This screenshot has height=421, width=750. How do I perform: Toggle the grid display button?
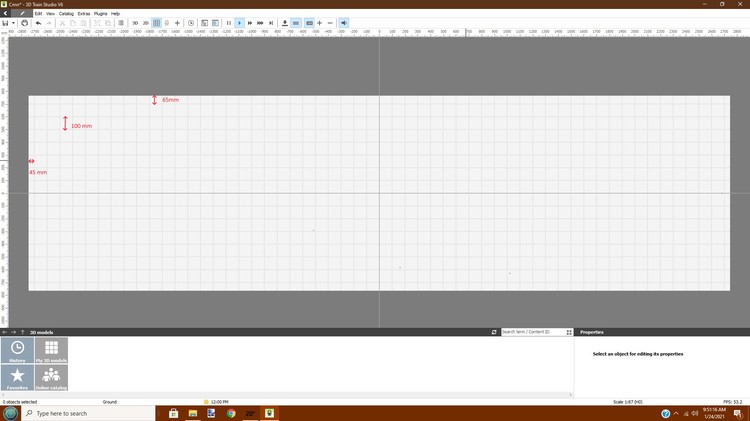point(156,23)
